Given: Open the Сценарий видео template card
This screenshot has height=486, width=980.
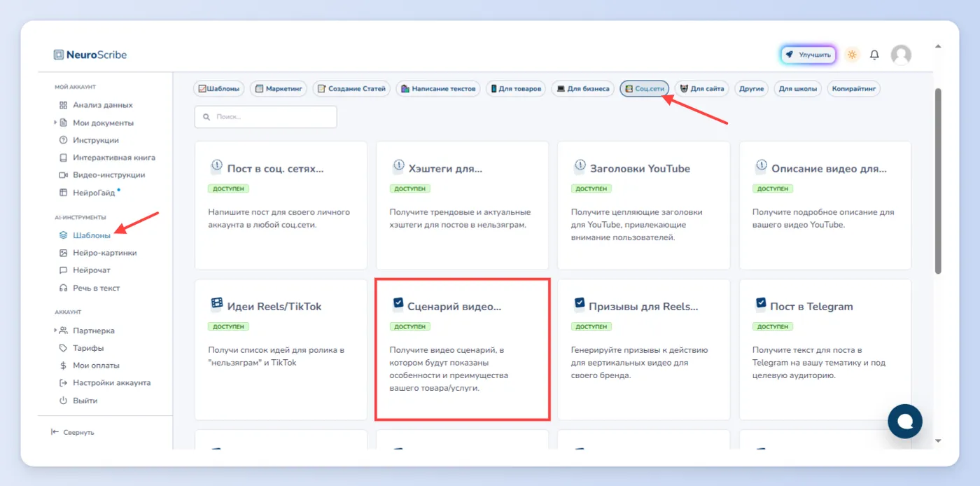Looking at the screenshot, I should 463,349.
